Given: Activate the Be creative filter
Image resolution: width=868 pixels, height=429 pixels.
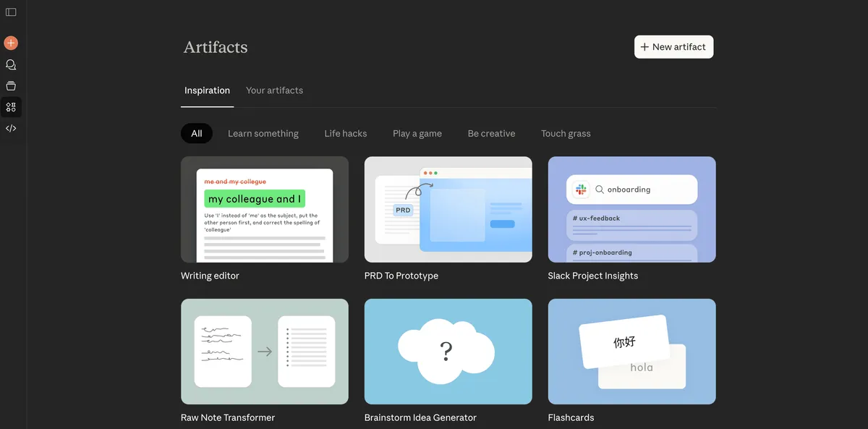Looking at the screenshot, I should point(491,133).
